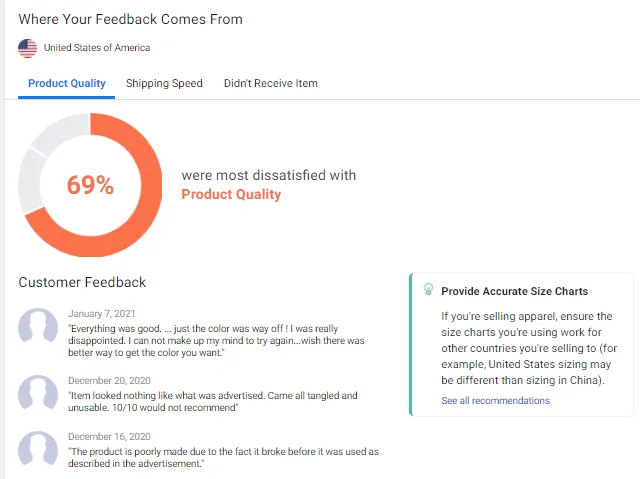Click the United States flag icon

tap(27, 48)
